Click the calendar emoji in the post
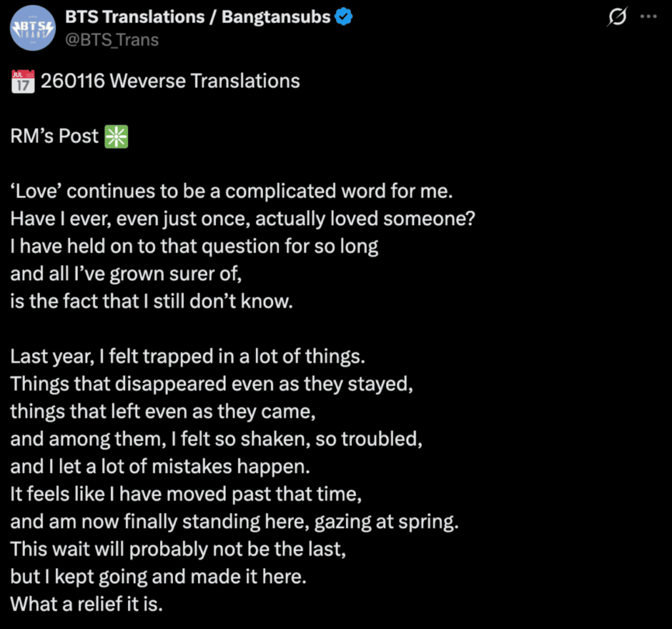Image resolution: width=672 pixels, height=629 pixels. pos(22,80)
